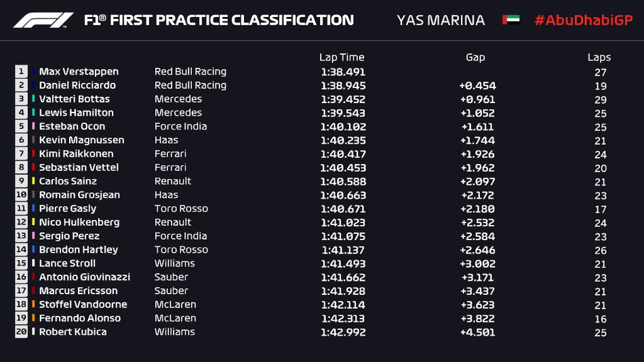Click the Ferrari team next to Sebastian Vettel
644x362 pixels.
click(x=170, y=167)
